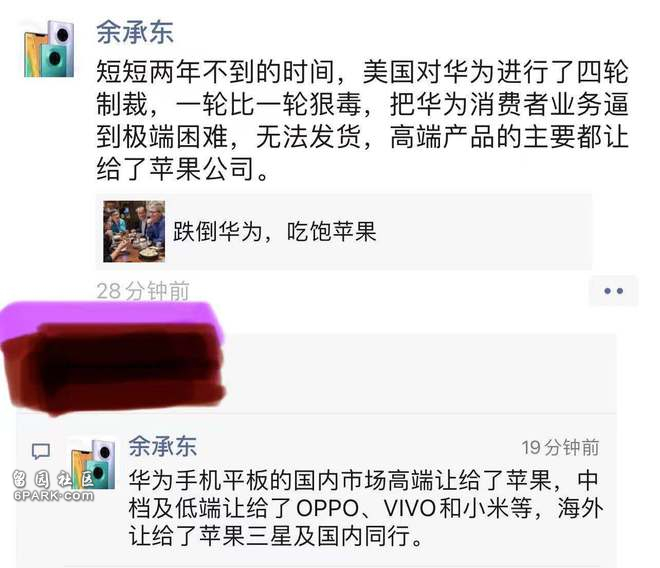Open the shared link 跌倒华为，吃饱苹果
Image resolution: width=660 pixels, height=568 pixels.
point(274,232)
